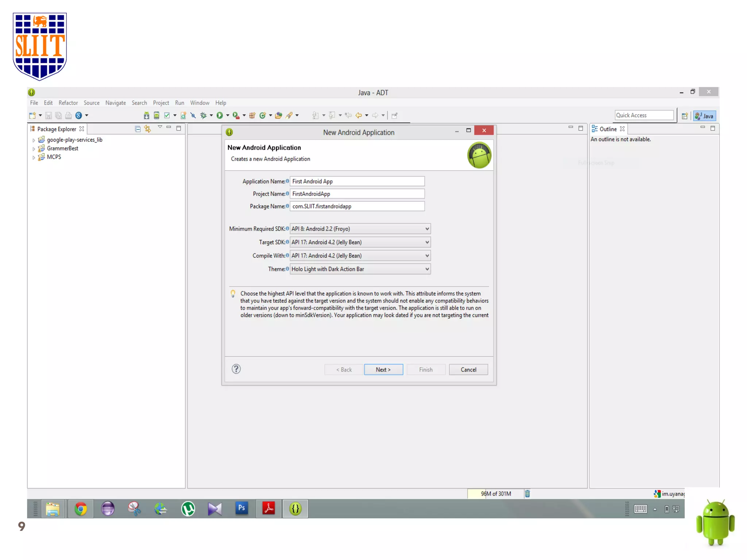This screenshot has height=560, width=747.
Task: Switch to the Java perspective
Action: tap(704, 116)
